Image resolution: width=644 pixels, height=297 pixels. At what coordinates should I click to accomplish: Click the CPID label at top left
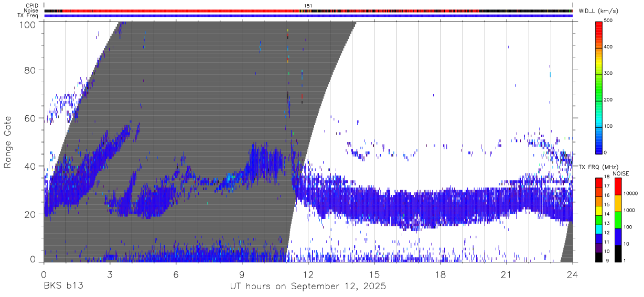[x=32, y=6]
